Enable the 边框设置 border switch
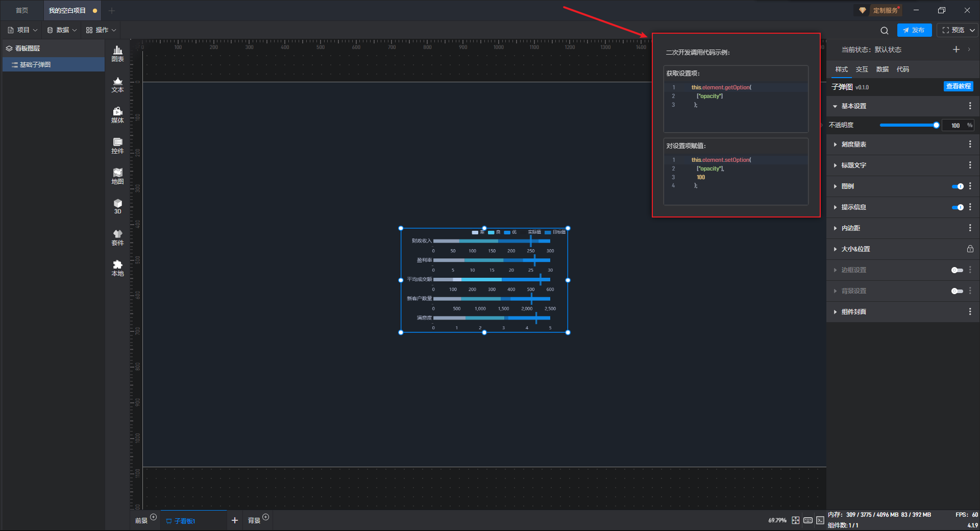Screen dimensions: 980x531 [957, 270]
